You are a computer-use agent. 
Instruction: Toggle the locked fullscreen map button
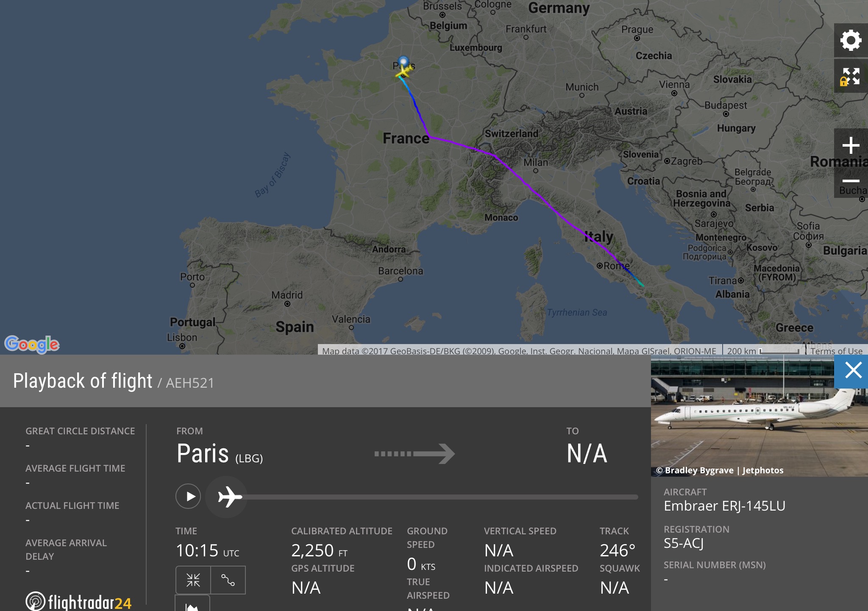[x=851, y=77]
